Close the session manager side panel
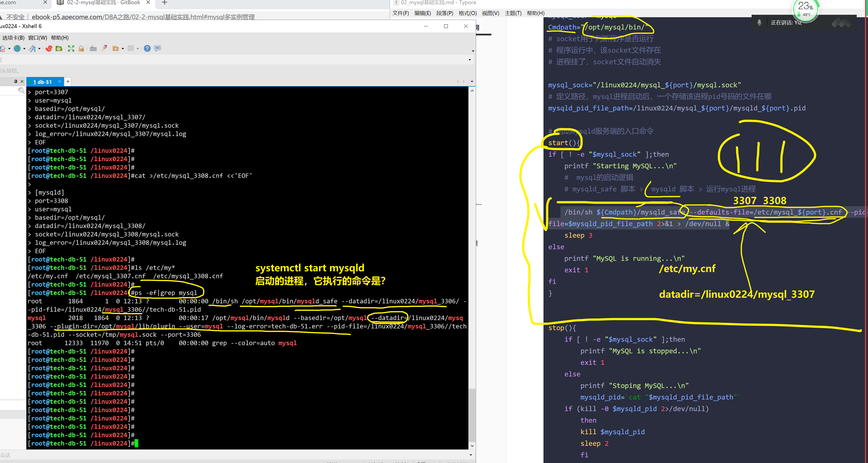This screenshot has width=868, height=463. pos(22,81)
